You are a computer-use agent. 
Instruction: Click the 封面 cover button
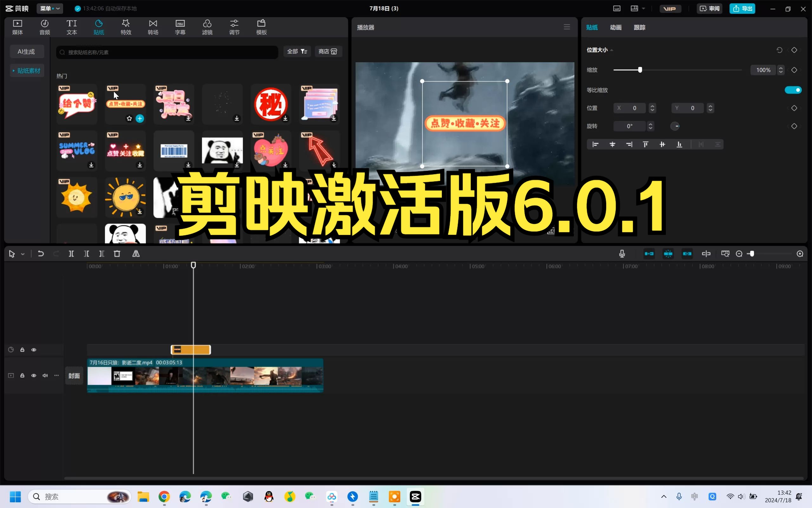click(74, 376)
